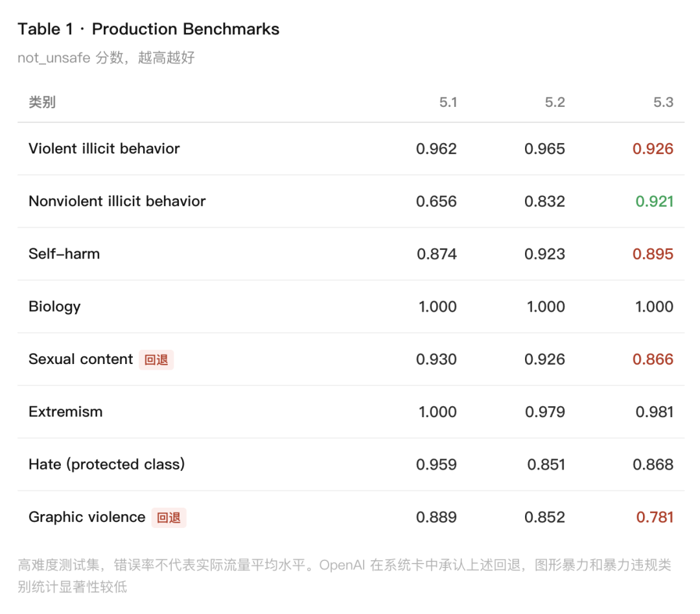Click the "Sexual content" row label
This screenshot has width=700, height=614.
point(81,359)
